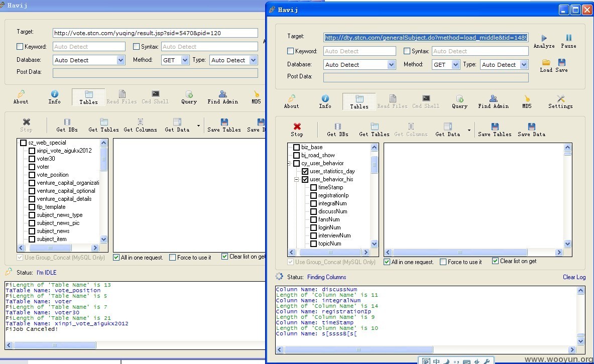Switch to Tables tab in left window

89,97
